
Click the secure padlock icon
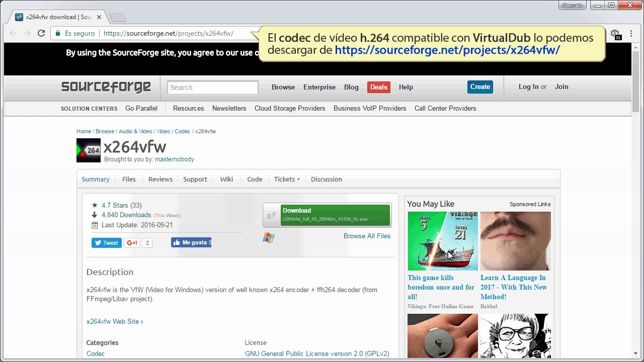(x=58, y=34)
